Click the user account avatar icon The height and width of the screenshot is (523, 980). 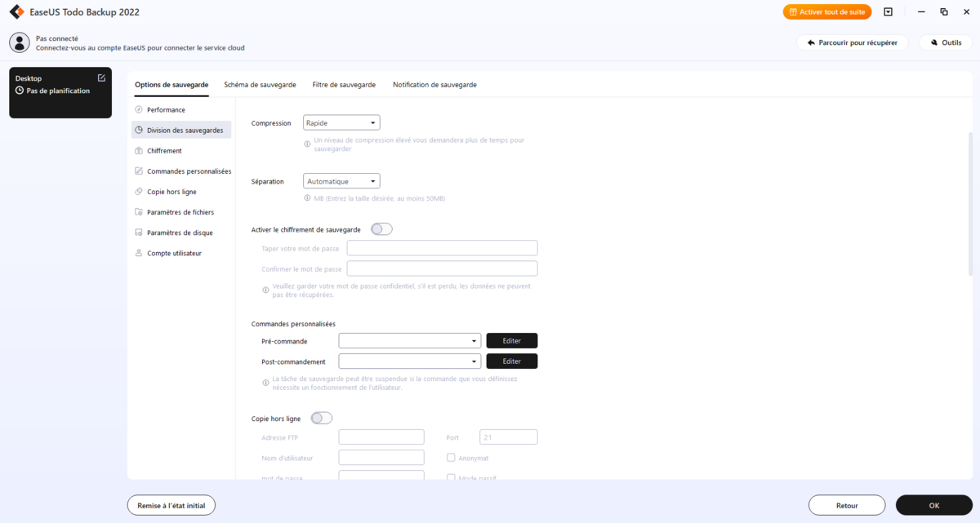tap(19, 42)
